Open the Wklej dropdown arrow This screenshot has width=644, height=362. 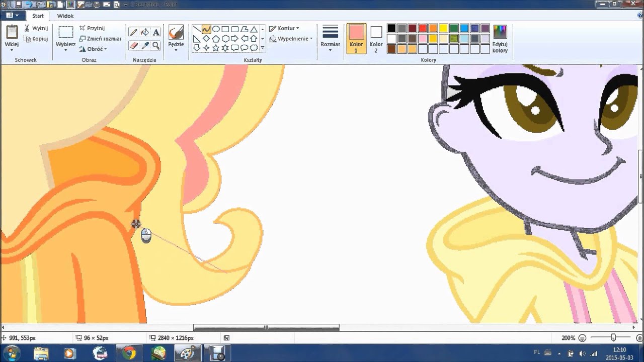[12, 50]
